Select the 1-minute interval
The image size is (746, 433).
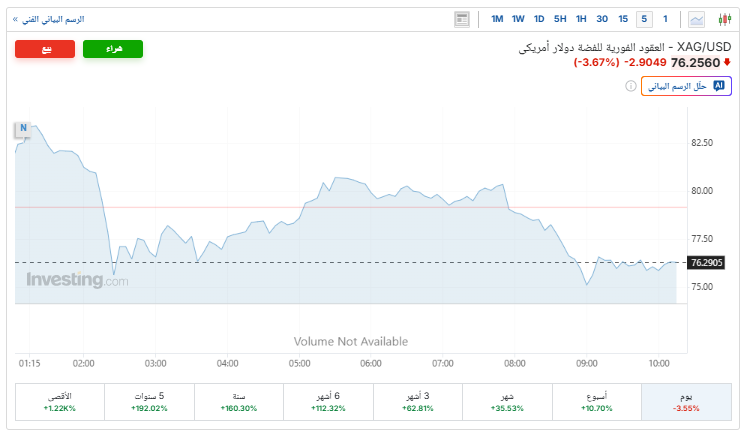(x=665, y=19)
